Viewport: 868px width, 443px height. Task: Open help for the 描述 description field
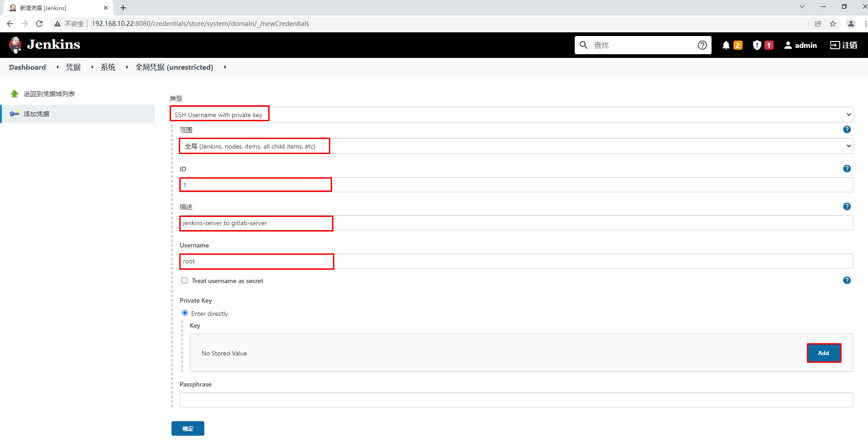pos(847,206)
